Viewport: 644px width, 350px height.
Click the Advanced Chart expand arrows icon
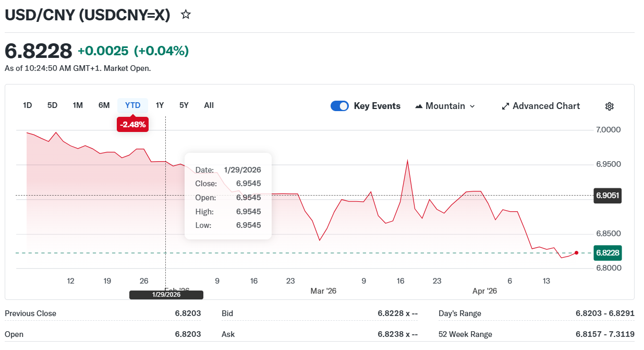click(x=505, y=106)
